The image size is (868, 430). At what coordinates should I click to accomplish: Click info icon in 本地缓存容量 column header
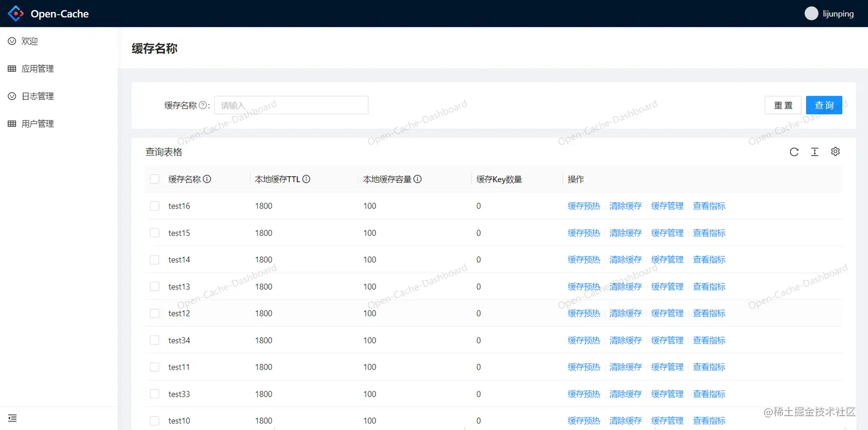tap(418, 179)
